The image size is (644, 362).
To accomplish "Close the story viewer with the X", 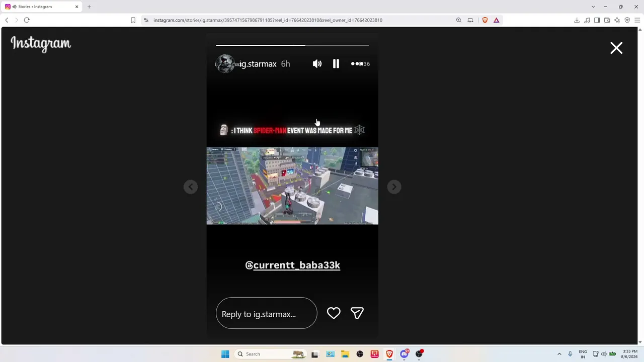I will 616,48.
